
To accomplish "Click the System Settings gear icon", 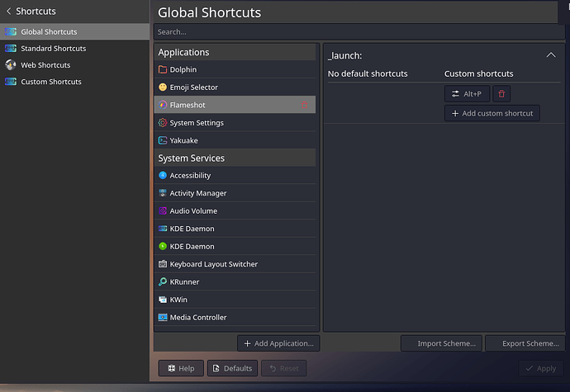I will [x=163, y=123].
